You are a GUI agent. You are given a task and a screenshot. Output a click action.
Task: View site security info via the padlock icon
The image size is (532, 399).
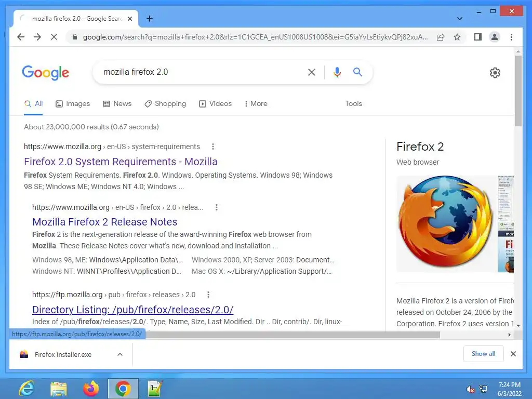pos(75,37)
